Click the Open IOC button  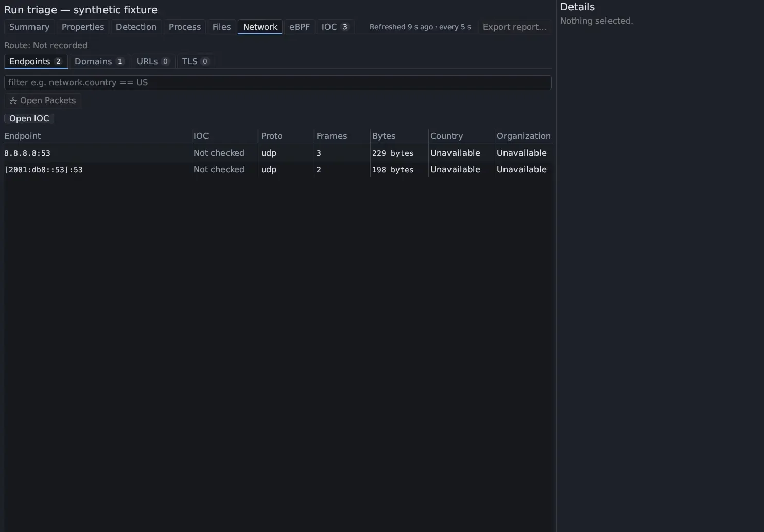click(x=29, y=118)
